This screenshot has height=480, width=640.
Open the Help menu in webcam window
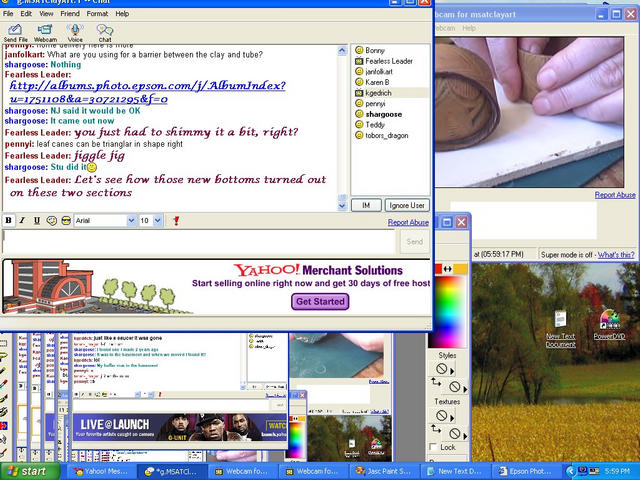pyautogui.click(x=469, y=28)
